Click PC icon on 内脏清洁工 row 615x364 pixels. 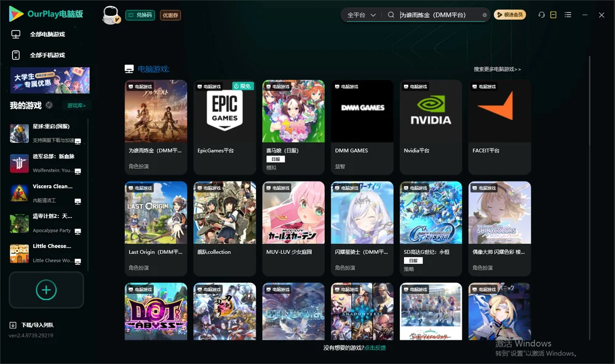[x=77, y=201]
